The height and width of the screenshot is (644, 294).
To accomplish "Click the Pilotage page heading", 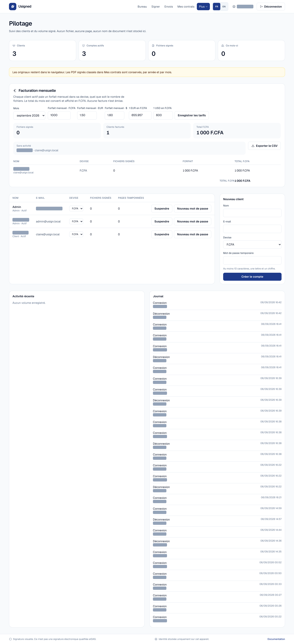I will tap(20, 24).
